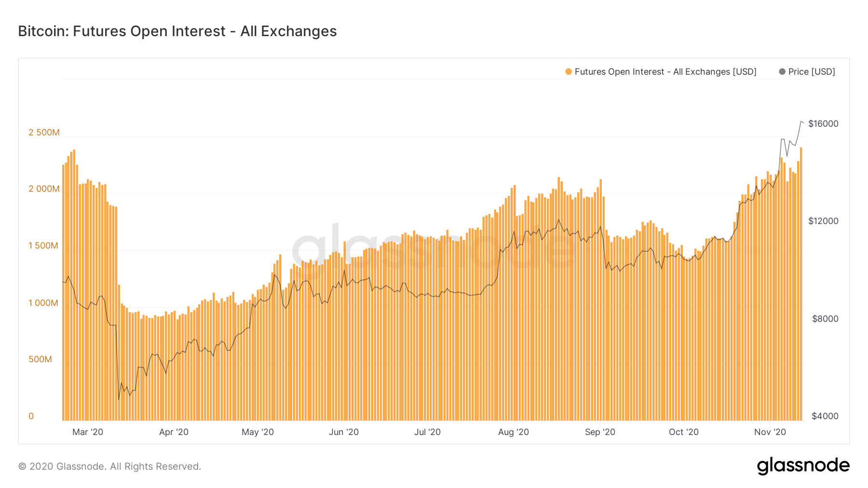Click the gray Price legend dot
Viewport: 868px width, 488px height.
coord(782,72)
